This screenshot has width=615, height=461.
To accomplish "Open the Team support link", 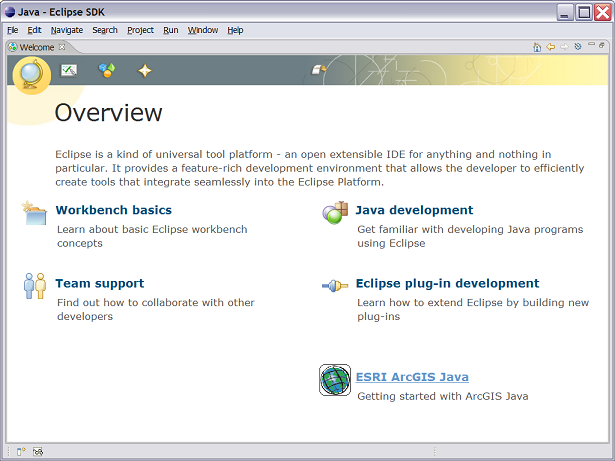I will pyautogui.click(x=100, y=283).
